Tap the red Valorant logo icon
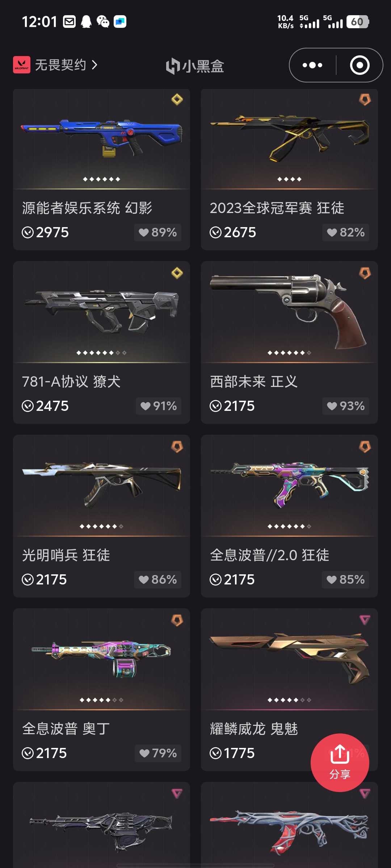 pyautogui.click(x=22, y=65)
